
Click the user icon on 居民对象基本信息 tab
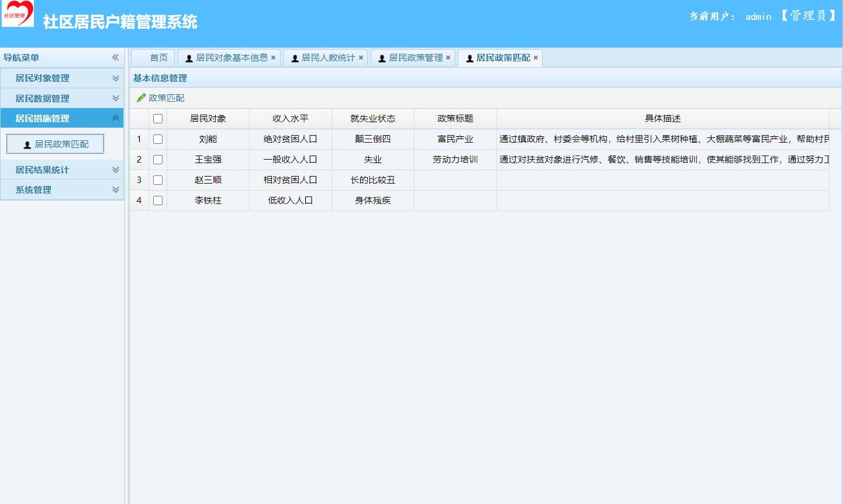click(x=188, y=57)
